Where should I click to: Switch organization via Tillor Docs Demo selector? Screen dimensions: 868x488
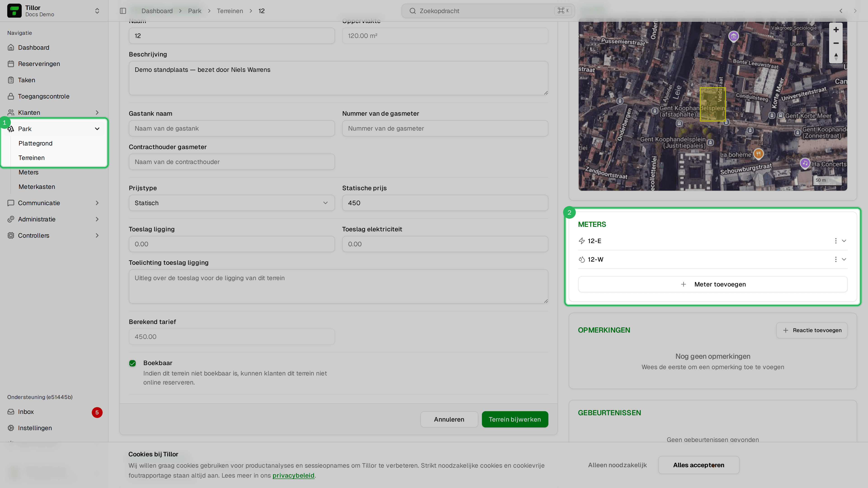coord(54,11)
